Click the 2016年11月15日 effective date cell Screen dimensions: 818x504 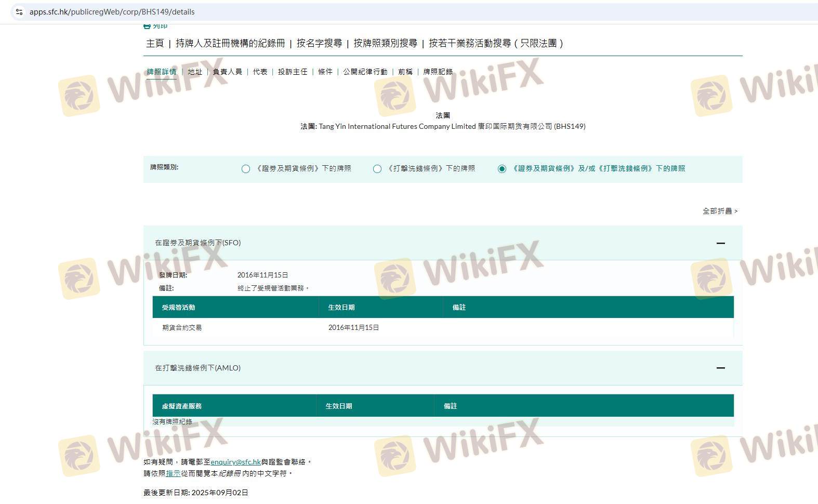354,328
